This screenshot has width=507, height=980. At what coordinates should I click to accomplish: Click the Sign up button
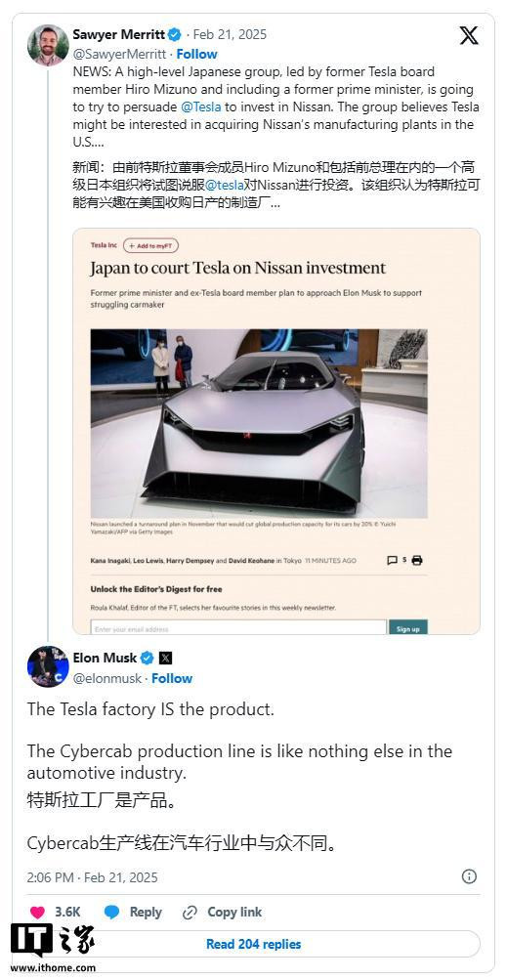[408, 627]
